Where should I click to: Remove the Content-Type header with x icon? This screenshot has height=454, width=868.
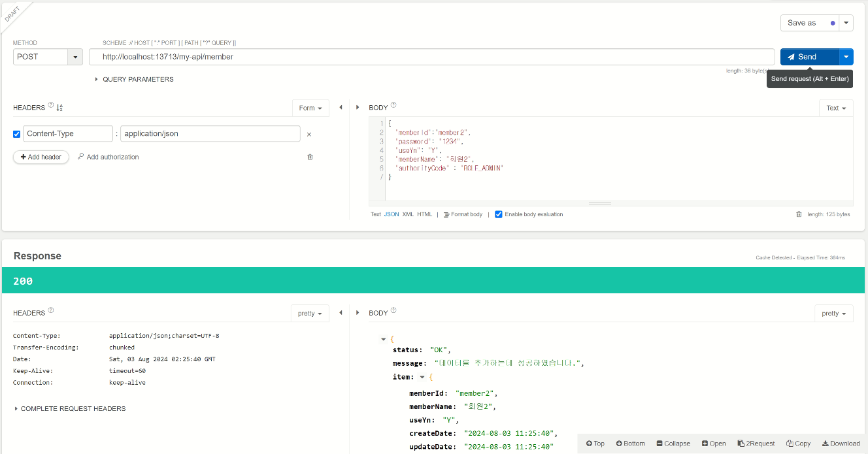pyautogui.click(x=309, y=134)
